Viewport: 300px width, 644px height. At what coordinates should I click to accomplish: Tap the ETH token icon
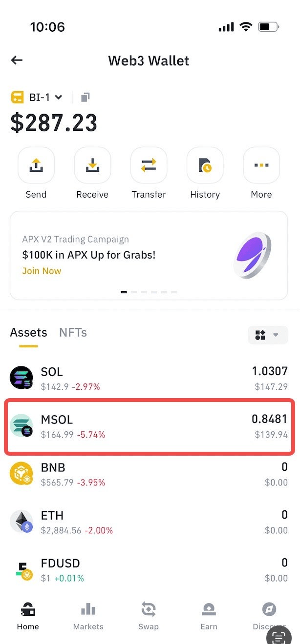tap(21, 522)
